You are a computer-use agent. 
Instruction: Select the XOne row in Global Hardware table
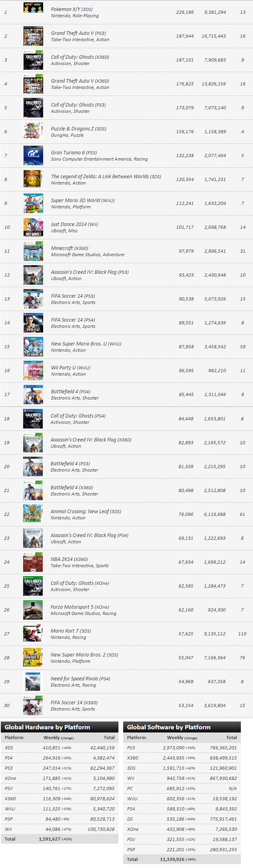tap(60, 778)
